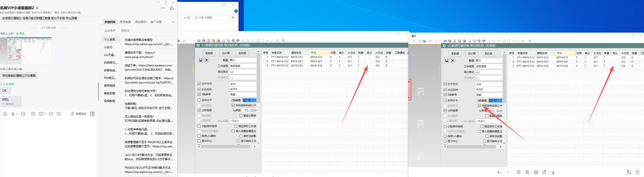
Task: Open the dropdown arrow beside scissors icon
Action: [x=17, y=114]
